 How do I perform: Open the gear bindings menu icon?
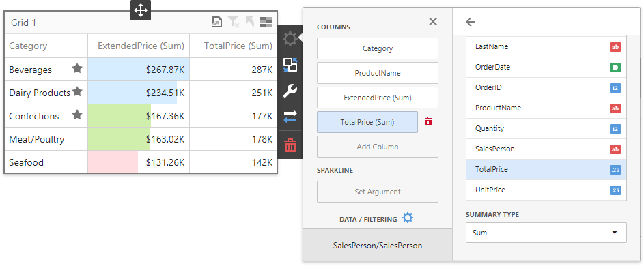pyautogui.click(x=290, y=39)
